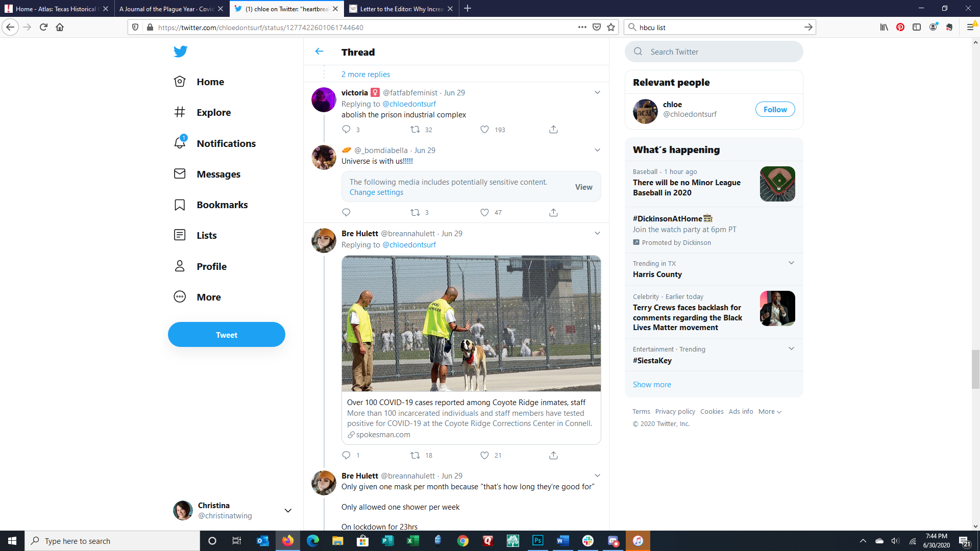The height and width of the screenshot is (551, 980).
Task: Open the Messages envelope item
Action: pyautogui.click(x=207, y=174)
